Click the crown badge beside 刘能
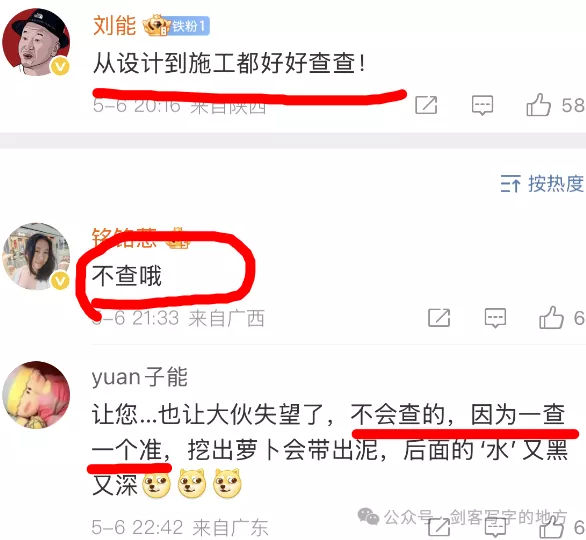The height and width of the screenshot is (540, 586). tap(156, 25)
